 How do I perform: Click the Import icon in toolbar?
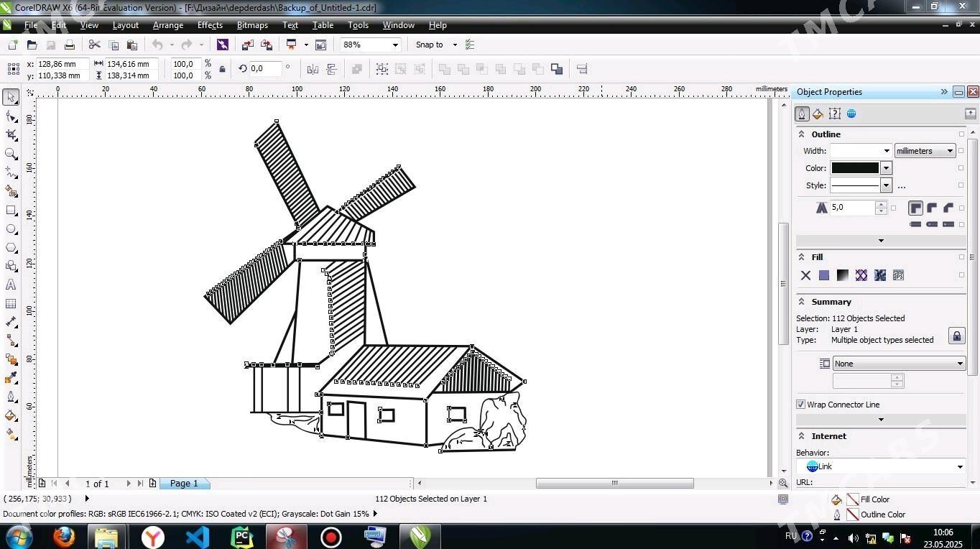click(x=247, y=45)
